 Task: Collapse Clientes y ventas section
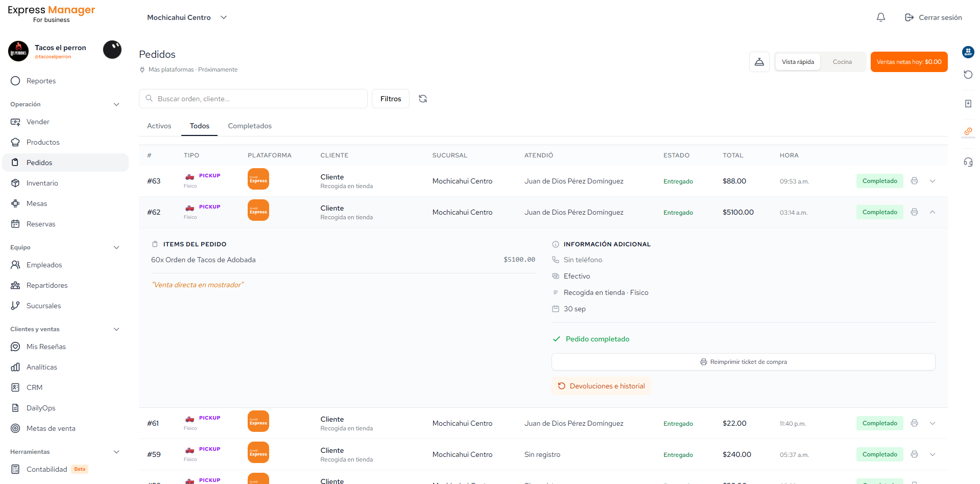point(116,329)
